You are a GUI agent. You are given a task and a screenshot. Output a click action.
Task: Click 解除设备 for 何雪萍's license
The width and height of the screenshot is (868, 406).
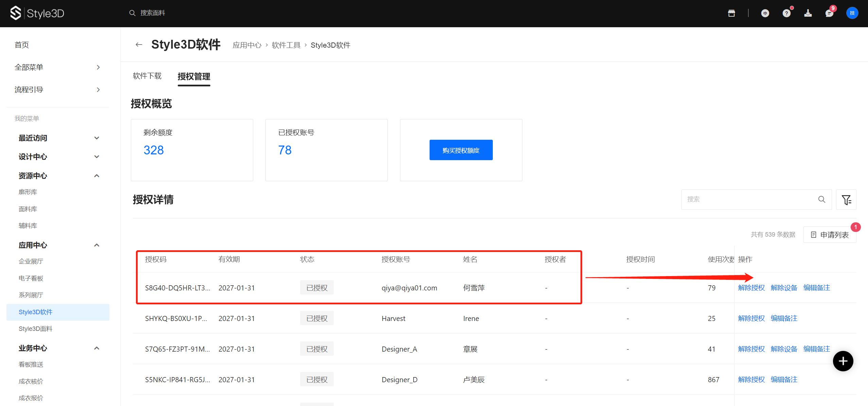click(x=784, y=288)
